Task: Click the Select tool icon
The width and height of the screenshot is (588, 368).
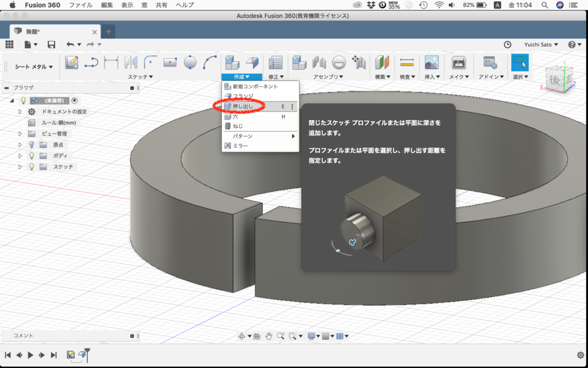Action: [520, 62]
